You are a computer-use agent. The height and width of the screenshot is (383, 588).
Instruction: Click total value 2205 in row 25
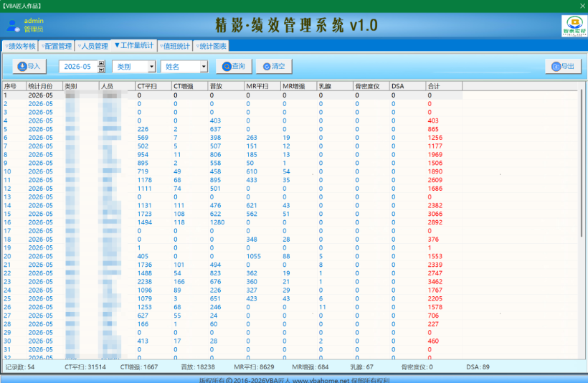[x=435, y=298]
